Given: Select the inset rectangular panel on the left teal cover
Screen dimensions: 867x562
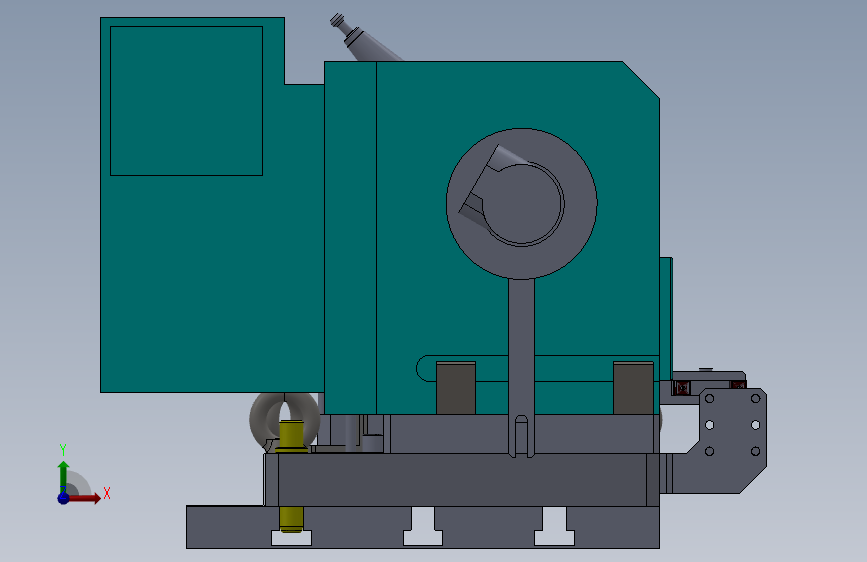Looking at the screenshot, I should 186,101.
